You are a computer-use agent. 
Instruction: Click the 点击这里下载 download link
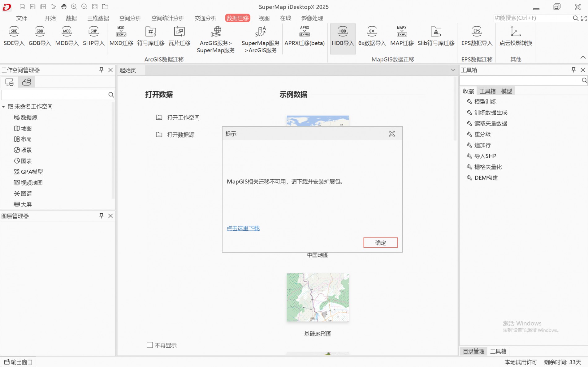[x=243, y=228]
